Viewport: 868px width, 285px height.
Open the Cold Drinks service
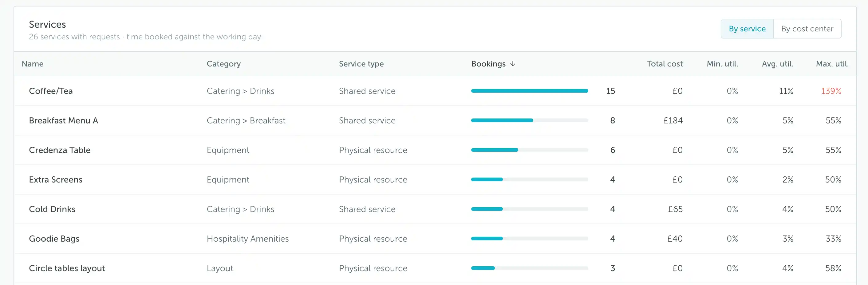(52, 209)
